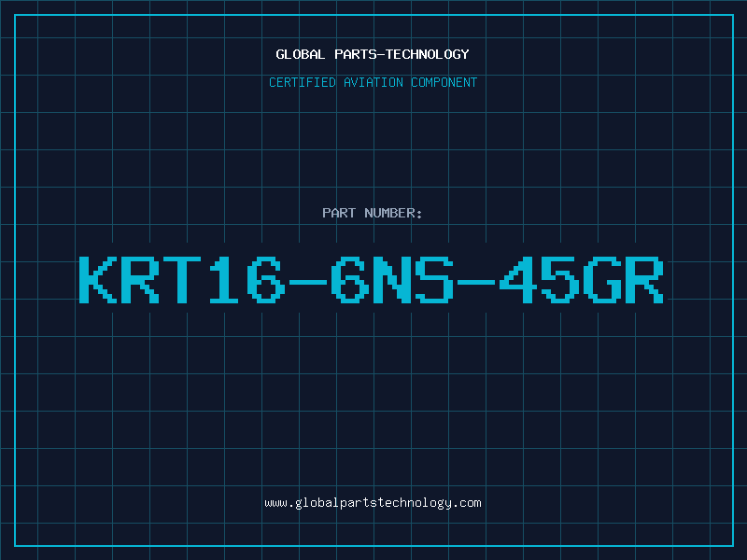Viewport: 747px width, 560px height.
Task: Select the word PARTS-TECHNOLOGY in the title
Action: pyautogui.click(x=402, y=54)
